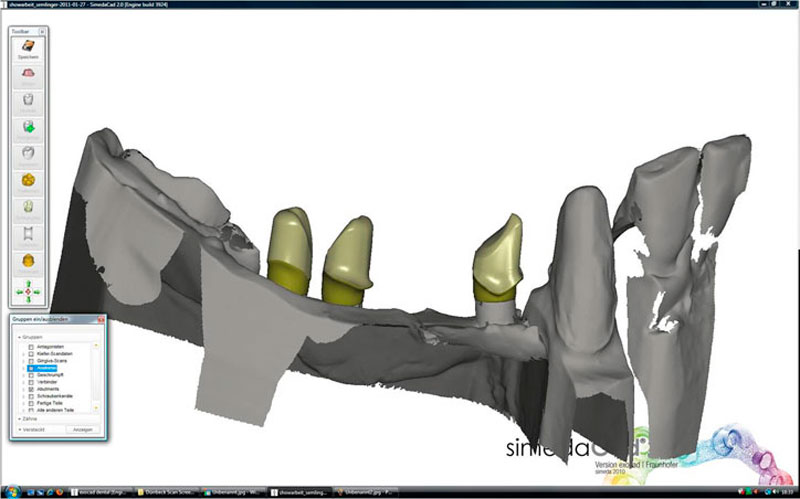The height and width of the screenshot is (499, 800).
Task: Collapse the Gruppen section
Action: [x=18, y=337]
